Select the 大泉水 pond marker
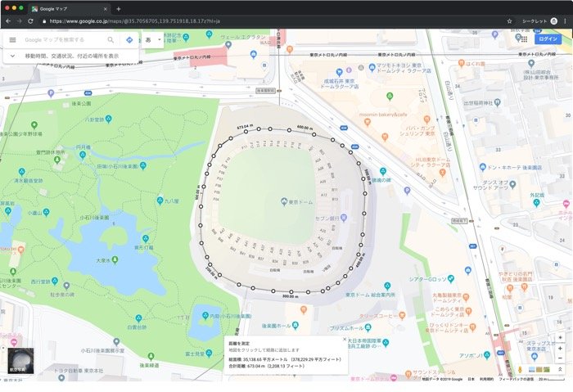Image resolution: width=573 pixels, height=392 pixels. tap(115, 259)
